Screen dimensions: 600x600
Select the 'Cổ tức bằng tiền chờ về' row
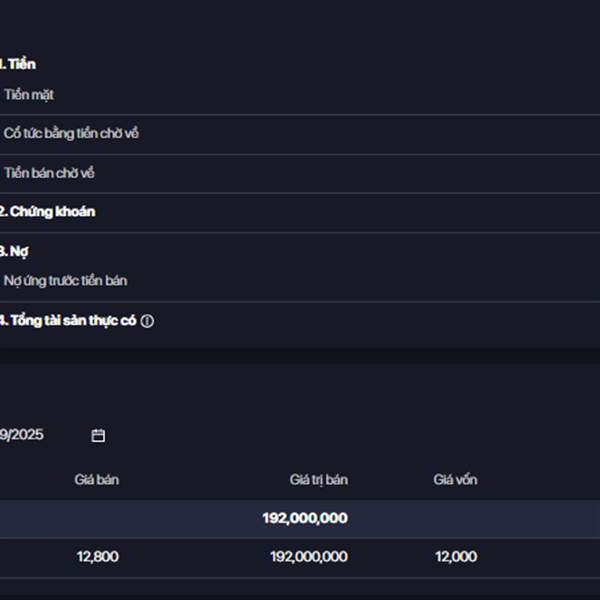[x=71, y=133]
